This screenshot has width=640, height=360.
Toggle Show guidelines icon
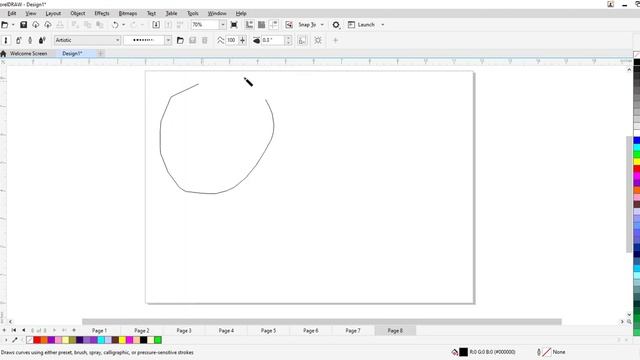(273, 25)
